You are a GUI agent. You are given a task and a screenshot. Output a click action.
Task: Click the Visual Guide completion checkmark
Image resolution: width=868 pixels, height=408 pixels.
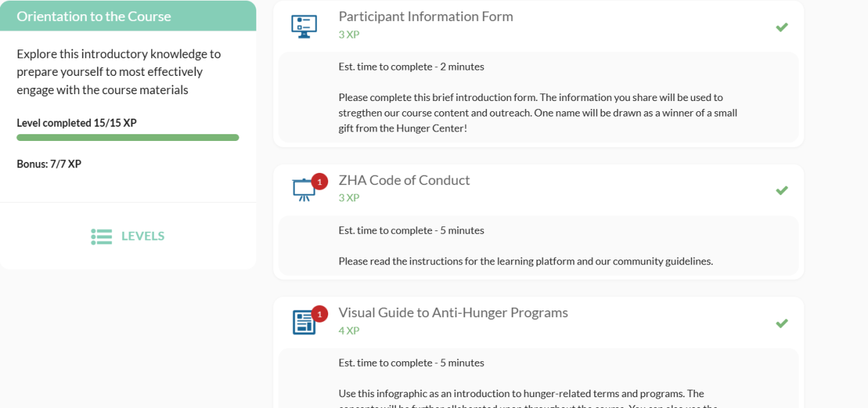(x=782, y=323)
